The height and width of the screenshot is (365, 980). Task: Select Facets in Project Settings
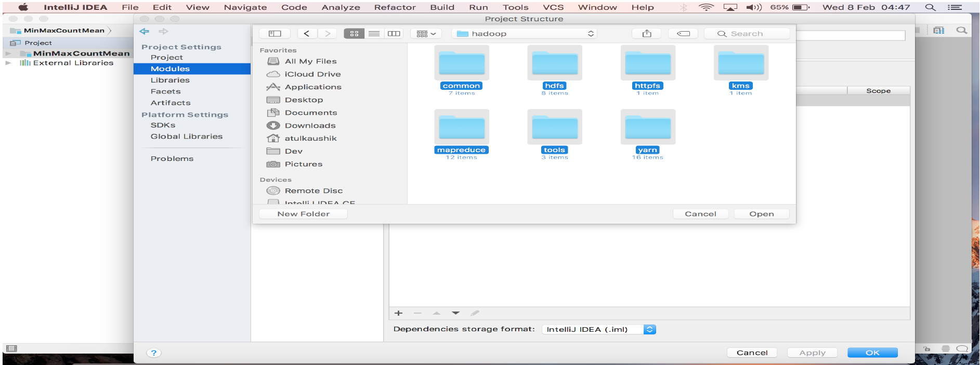(166, 92)
